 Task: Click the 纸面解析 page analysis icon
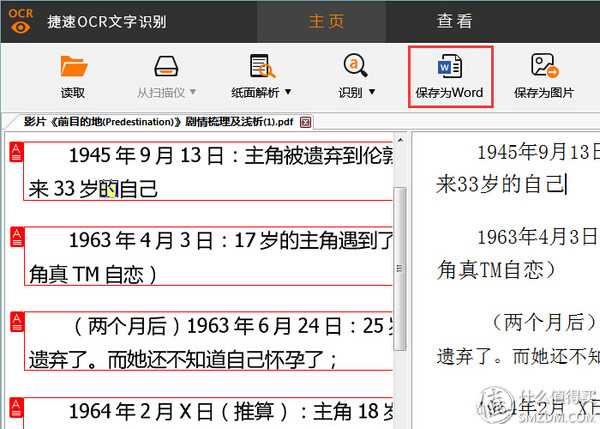pos(262,66)
